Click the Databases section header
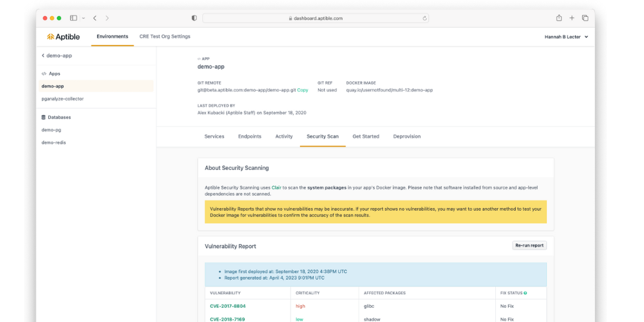This screenshot has height=322, width=644. (x=56, y=117)
